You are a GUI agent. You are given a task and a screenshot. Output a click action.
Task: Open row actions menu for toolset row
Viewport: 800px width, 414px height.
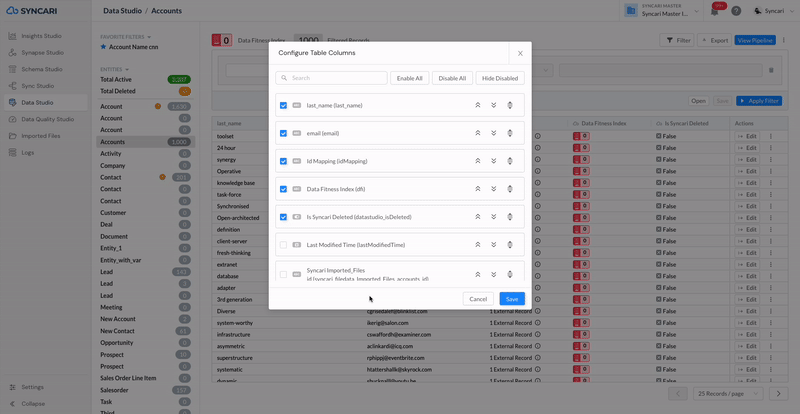(x=770, y=136)
